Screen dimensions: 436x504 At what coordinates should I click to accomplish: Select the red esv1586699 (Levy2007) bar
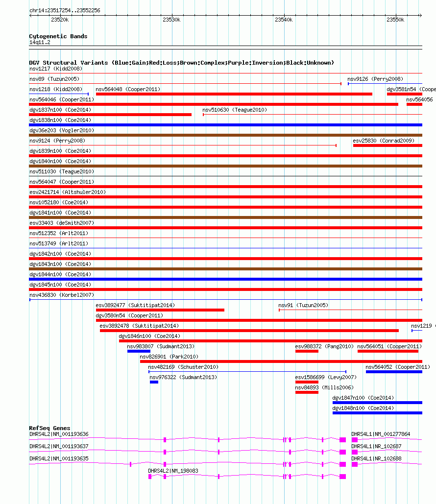[307, 382]
